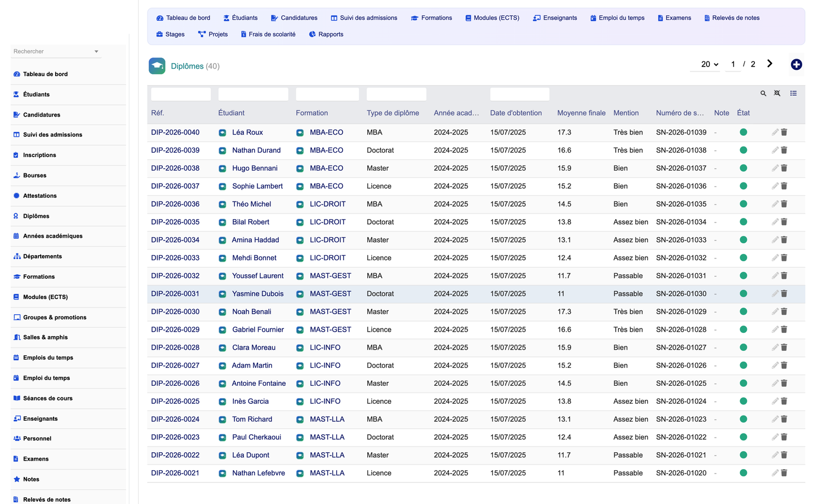This screenshot has height=504, width=814.
Task: Open Emploi du temps in top navigation
Action: pos(617,18)
